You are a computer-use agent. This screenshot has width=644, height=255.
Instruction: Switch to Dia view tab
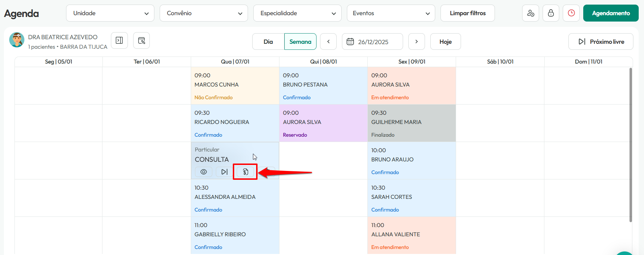pos(268,42)
